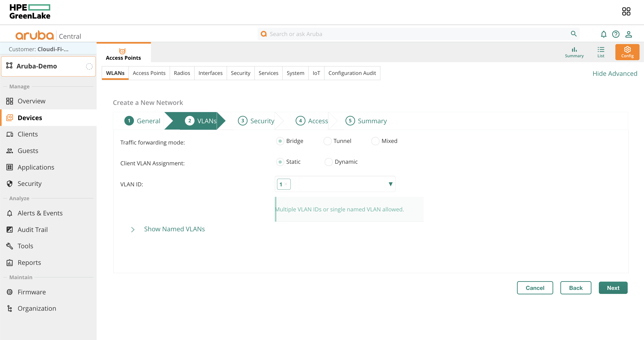Click the search magnifier icon
This screenshot has height=340, width=644.
(574, 34)
